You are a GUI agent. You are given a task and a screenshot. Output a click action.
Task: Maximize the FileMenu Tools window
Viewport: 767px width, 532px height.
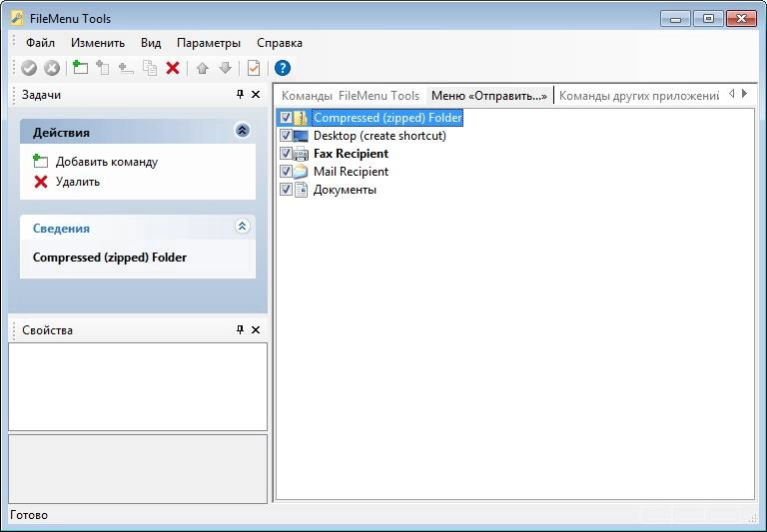click(708, 19)
